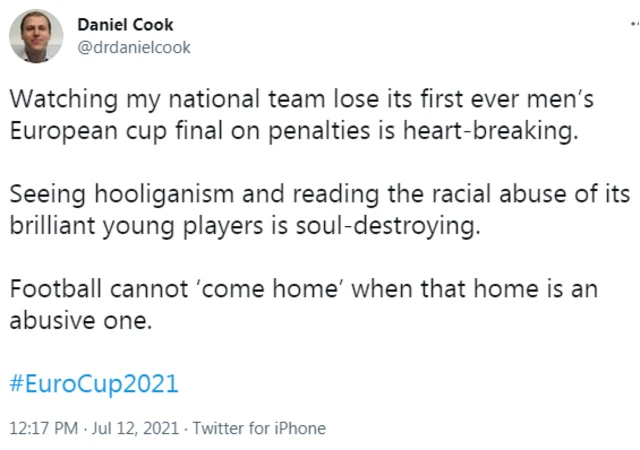Click the line starting 'Football cannot'

[x=305, y=289]
